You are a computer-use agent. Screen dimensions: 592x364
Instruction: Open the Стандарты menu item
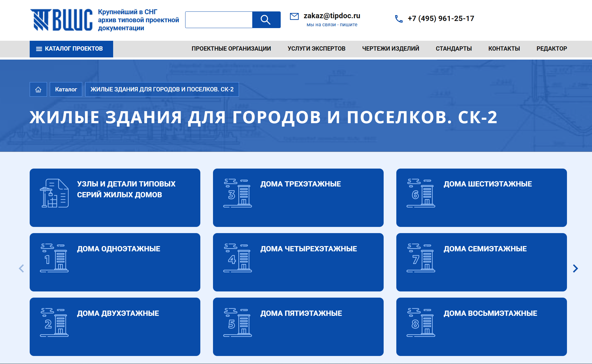(454, 49)
